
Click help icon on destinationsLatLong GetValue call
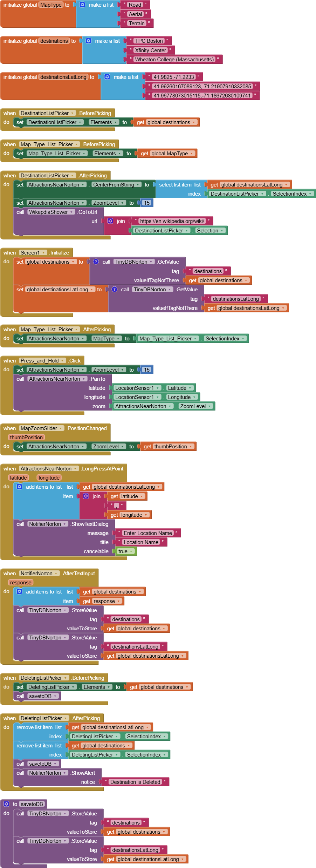[115, 290]
